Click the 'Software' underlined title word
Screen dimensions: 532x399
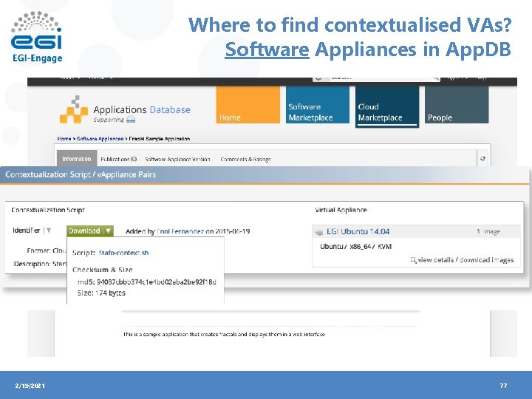(x=267, y=50)
